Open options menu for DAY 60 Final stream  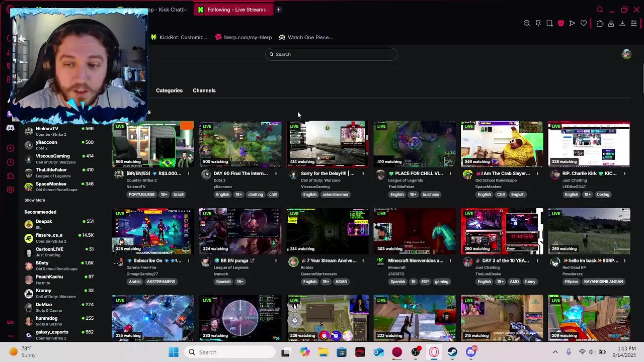(276, 173)
